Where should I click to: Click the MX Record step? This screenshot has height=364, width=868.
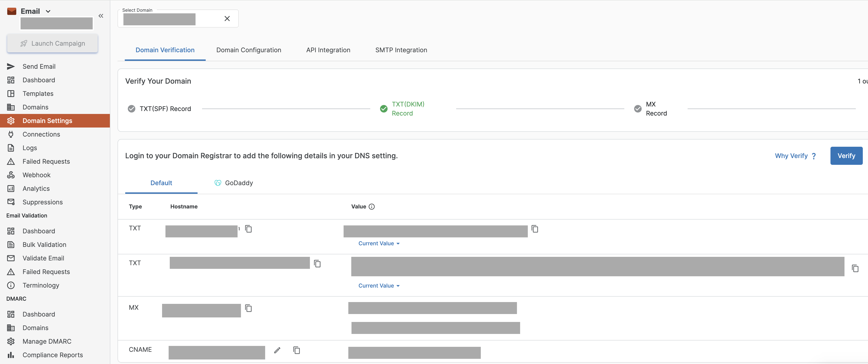[650, 109]
